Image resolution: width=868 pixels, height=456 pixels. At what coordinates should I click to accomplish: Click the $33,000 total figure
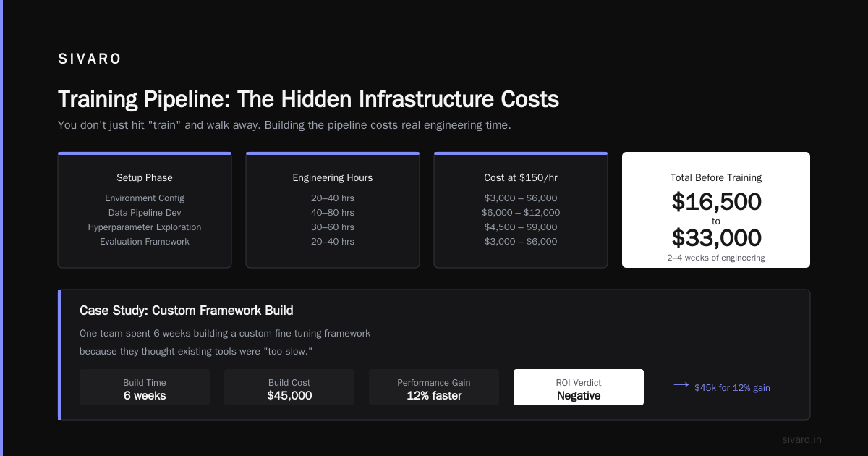[716, 238]
